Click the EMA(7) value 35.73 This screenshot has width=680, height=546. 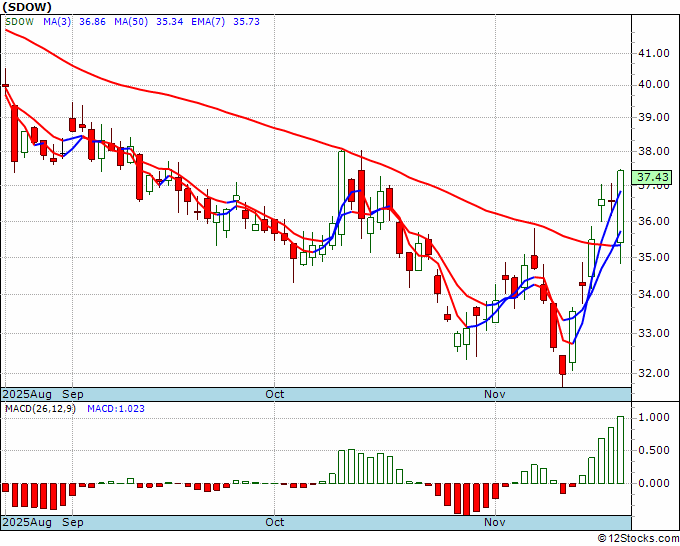tap(246, 22)
